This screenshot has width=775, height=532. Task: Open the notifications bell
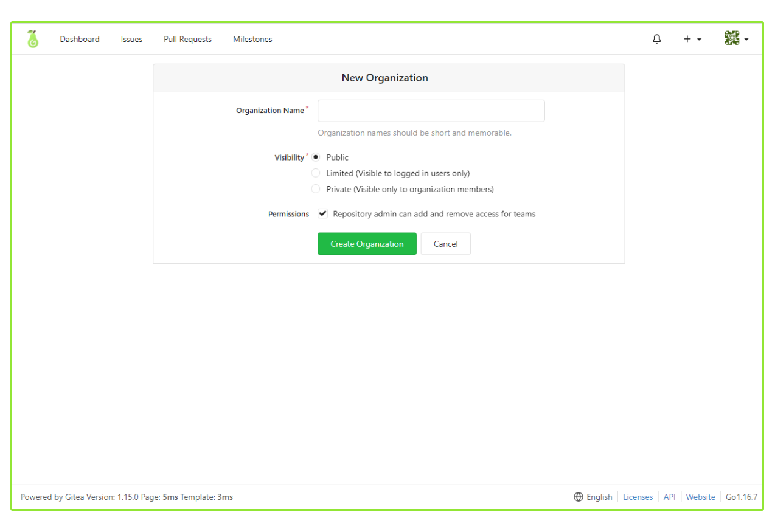pos(656,39)
